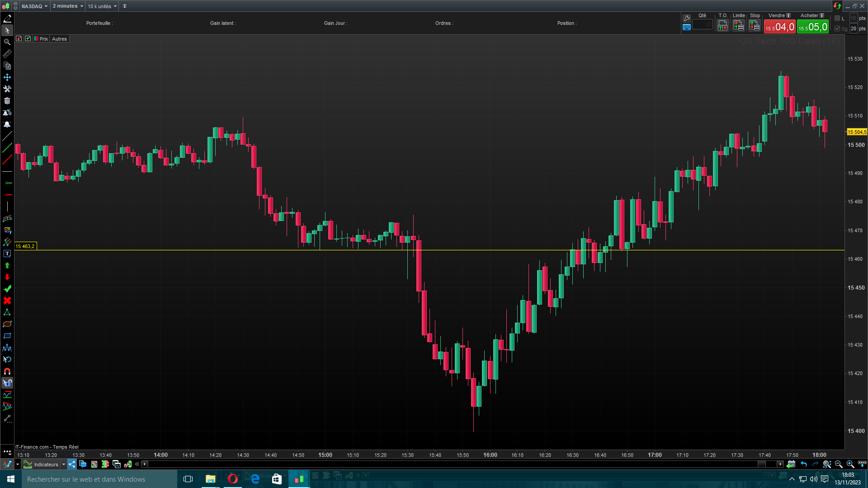Click the blue share icon
The height and width of the screenshot is (488, 868).
(72, 464)
